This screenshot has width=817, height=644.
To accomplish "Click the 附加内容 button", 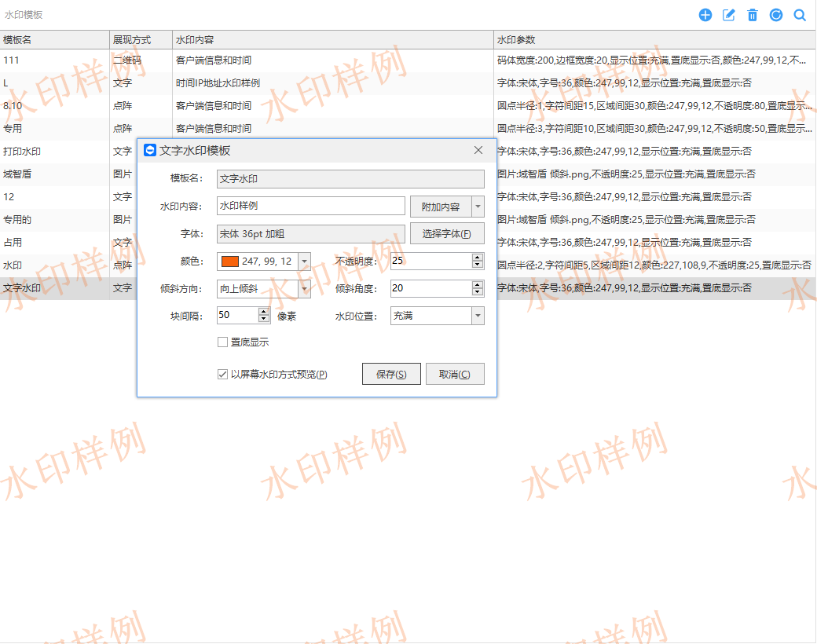I will [441, 207].
